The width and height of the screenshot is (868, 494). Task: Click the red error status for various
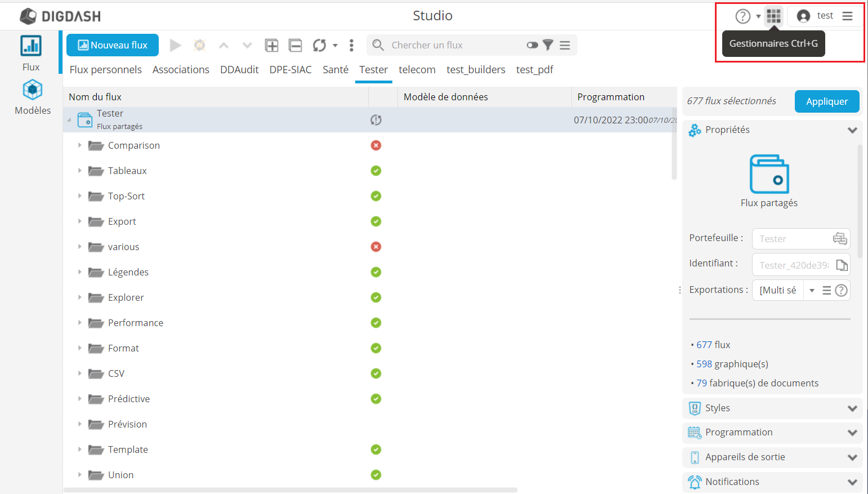coord(376,247)
